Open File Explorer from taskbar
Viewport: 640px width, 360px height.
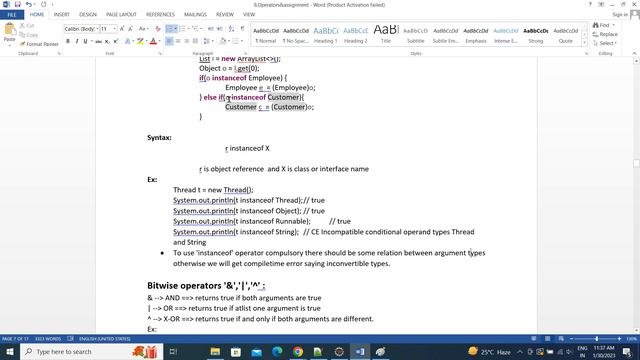[215, 351]
